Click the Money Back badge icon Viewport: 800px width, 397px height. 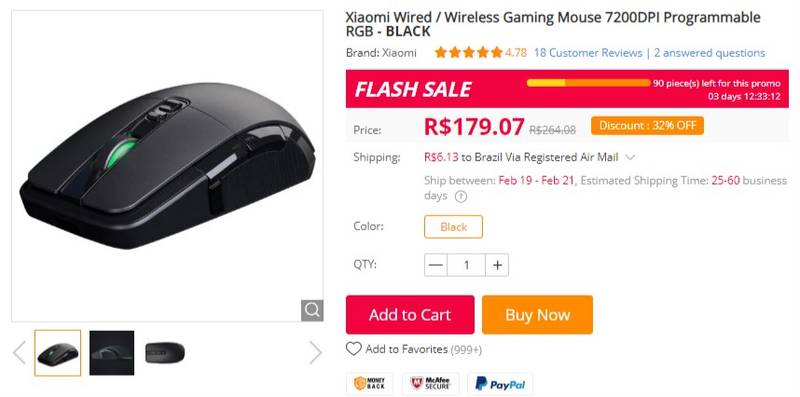369,384
